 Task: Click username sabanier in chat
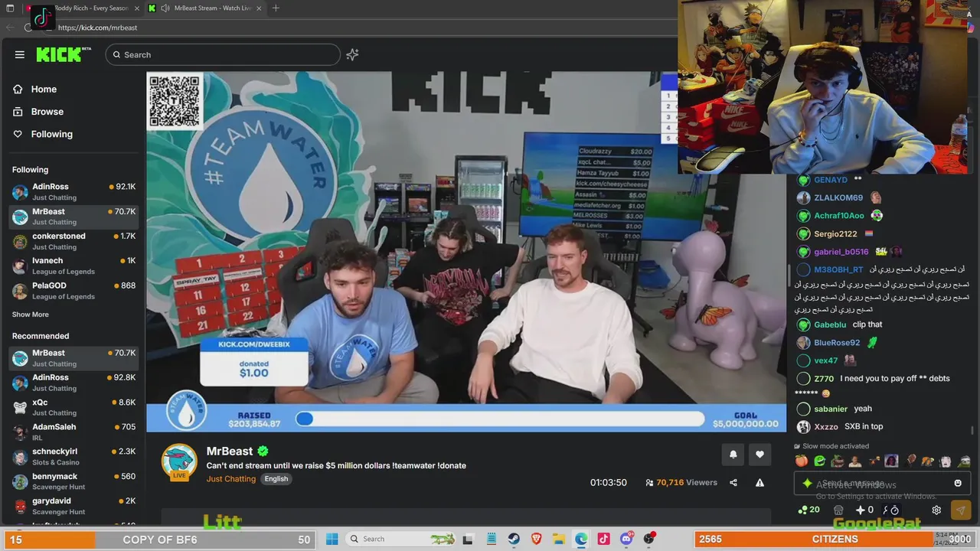tap(831, 409)
